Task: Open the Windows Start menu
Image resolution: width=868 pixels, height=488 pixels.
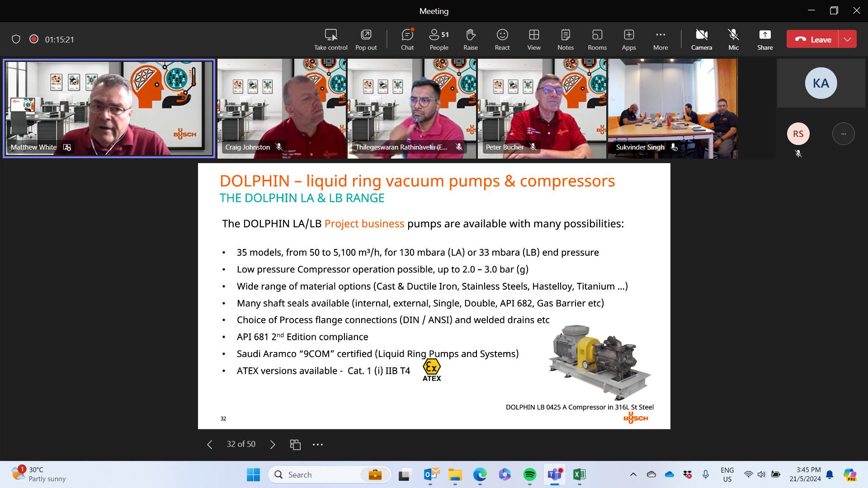Action: (253, 475)
